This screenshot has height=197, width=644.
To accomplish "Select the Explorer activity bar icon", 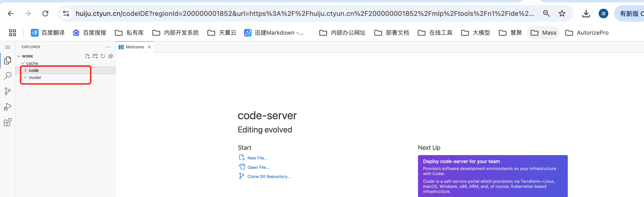I will pos(8,60).
